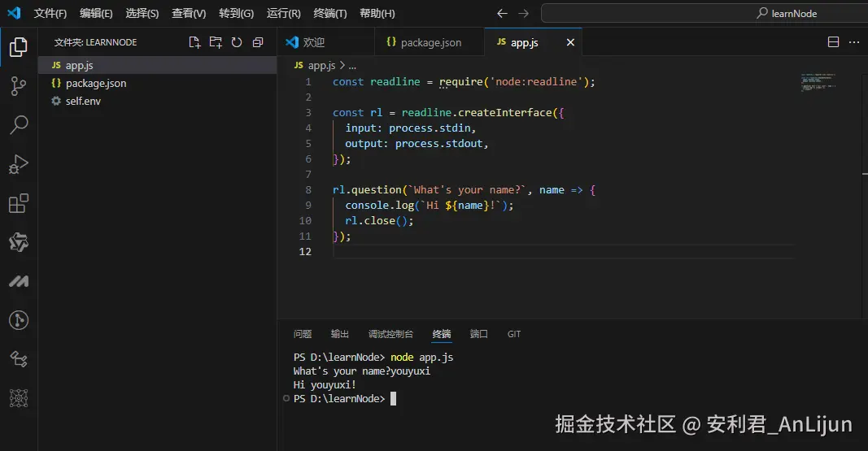Go back with the left arrow
The width and height of the screenshot is (868, 451).
tap(502, 13)
